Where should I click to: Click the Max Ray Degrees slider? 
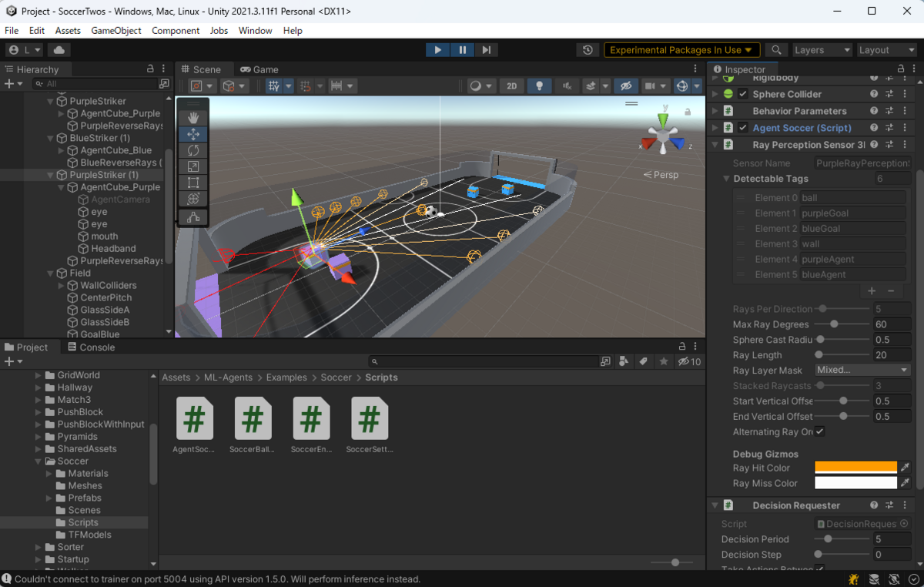pyautogui.click(x=841, y=324)
